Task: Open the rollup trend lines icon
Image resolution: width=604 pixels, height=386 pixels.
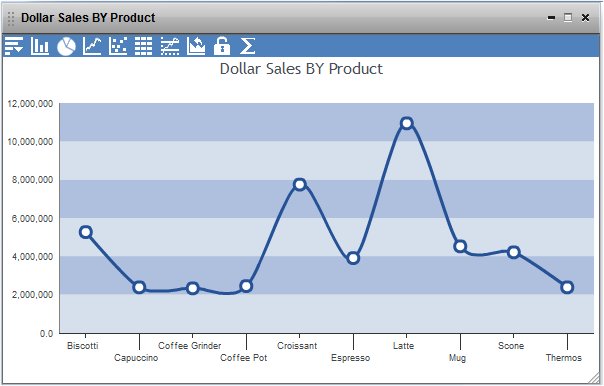Action: click(x=170, y=46)
